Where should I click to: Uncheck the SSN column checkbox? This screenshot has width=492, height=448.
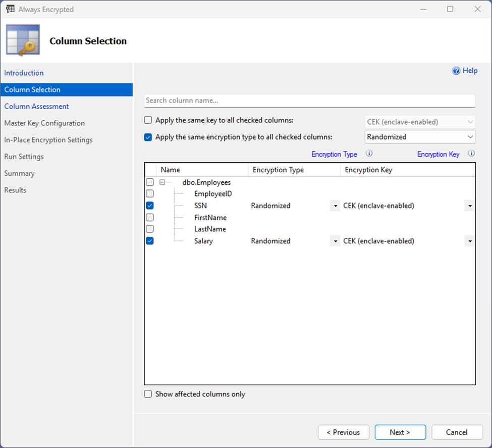point(150,206)
